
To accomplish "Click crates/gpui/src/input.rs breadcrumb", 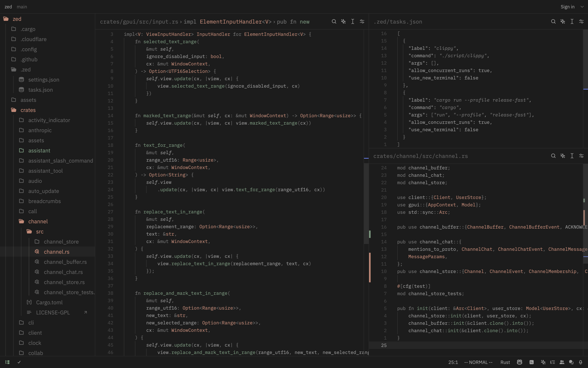I will 139,22.
